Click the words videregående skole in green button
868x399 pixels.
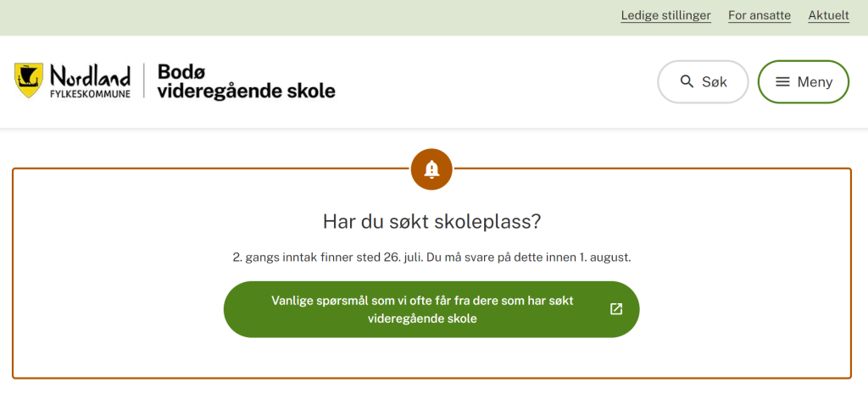click(422, 319)
